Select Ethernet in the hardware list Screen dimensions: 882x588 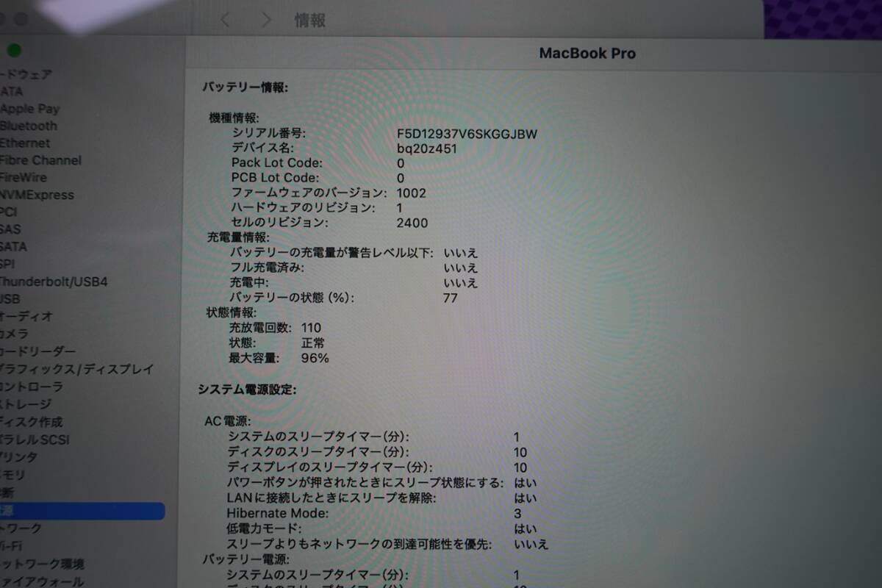coord(25,143)
